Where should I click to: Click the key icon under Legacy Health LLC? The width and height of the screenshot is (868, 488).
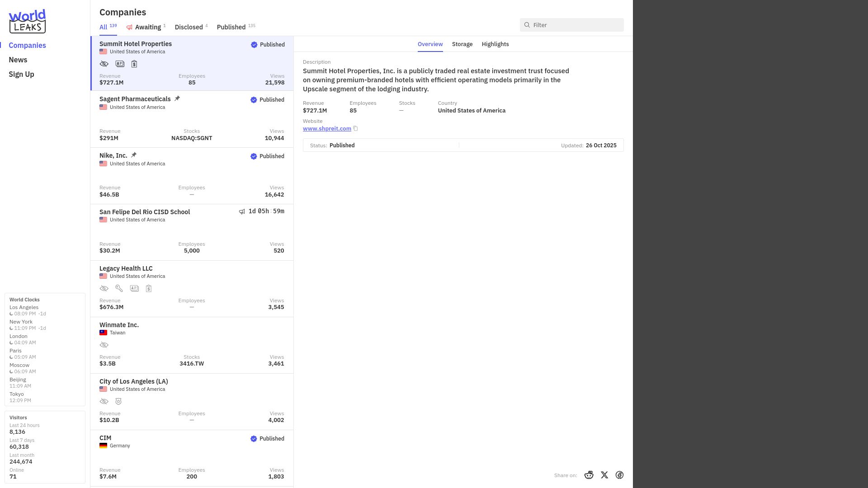click(119, 288)
